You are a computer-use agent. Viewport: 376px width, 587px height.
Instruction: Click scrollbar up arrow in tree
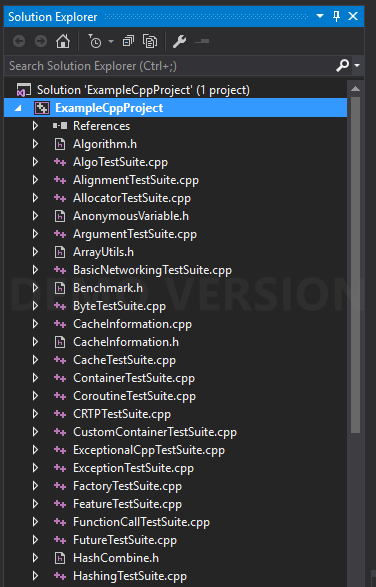pyautogui.click(x=355, y=89)
